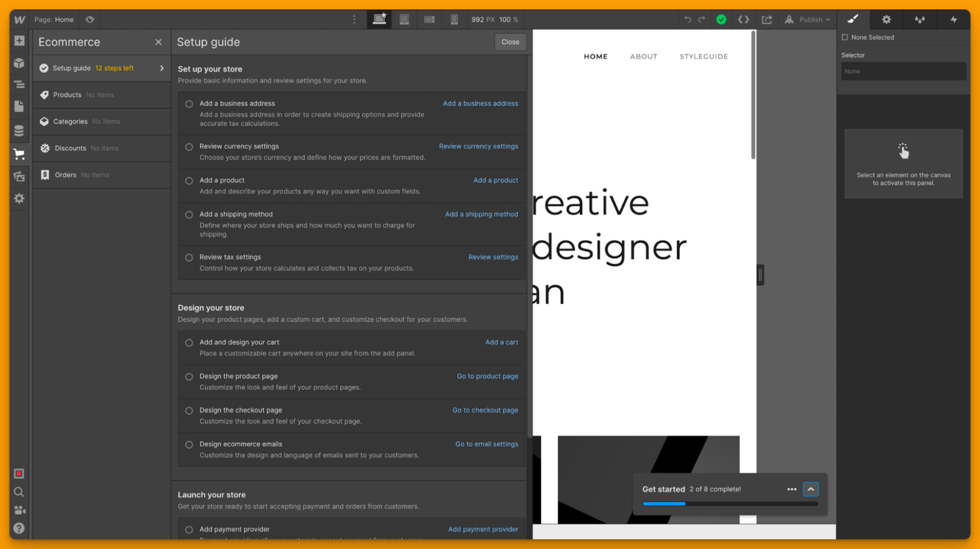Click the Go to checkout page link

click(485, 410)
